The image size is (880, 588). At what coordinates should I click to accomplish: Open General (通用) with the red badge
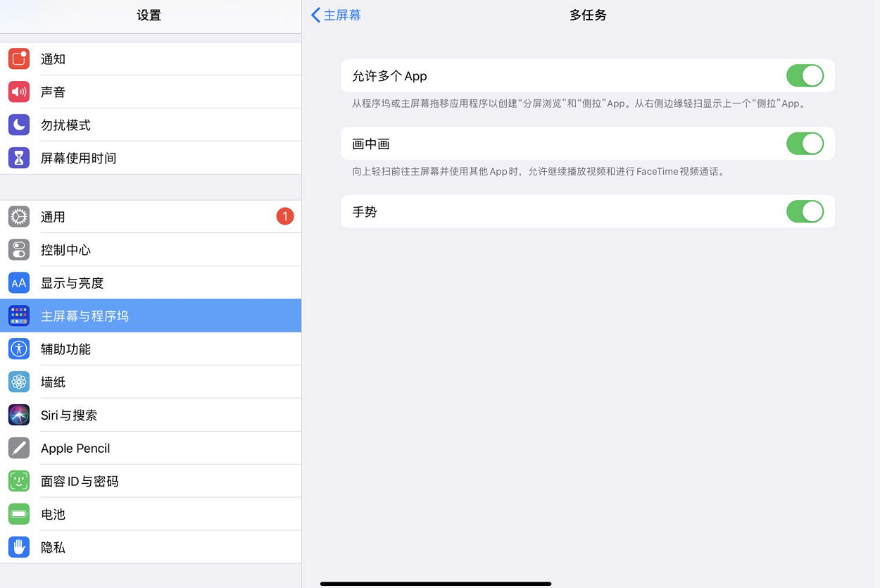[x=53, y=216]
